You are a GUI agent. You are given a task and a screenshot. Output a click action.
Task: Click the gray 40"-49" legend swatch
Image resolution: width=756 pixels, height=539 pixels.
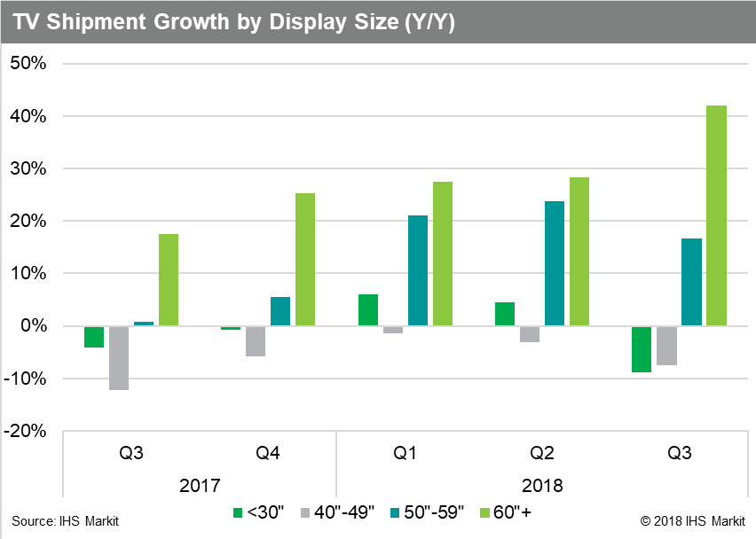[304, 512]
